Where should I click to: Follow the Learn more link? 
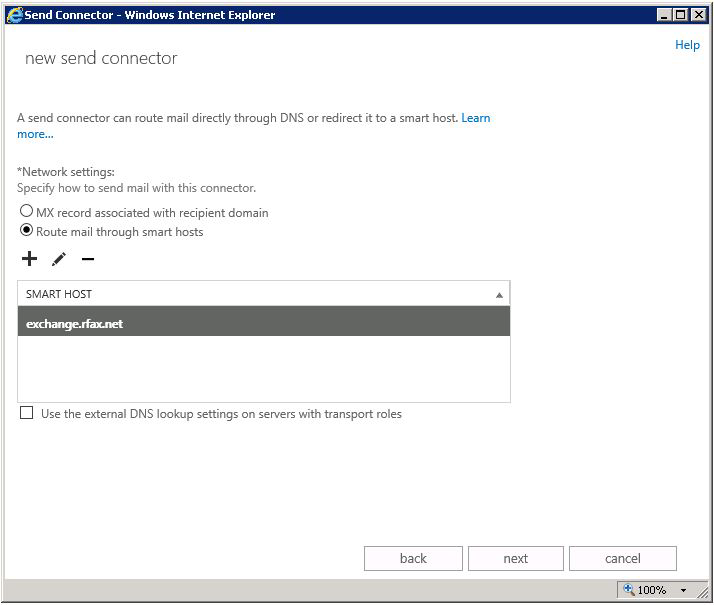pyautogui.click(x=475, y=118)
